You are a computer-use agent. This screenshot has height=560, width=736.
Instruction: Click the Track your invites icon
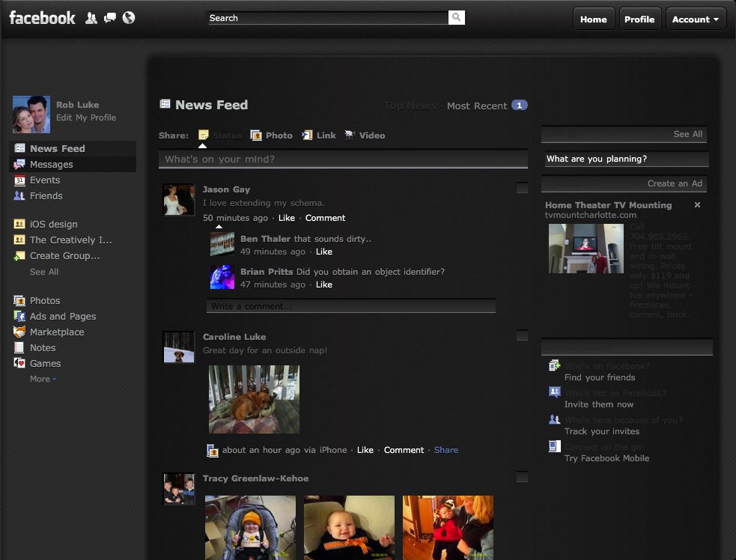pyautogui.click(x=554, y=419)
